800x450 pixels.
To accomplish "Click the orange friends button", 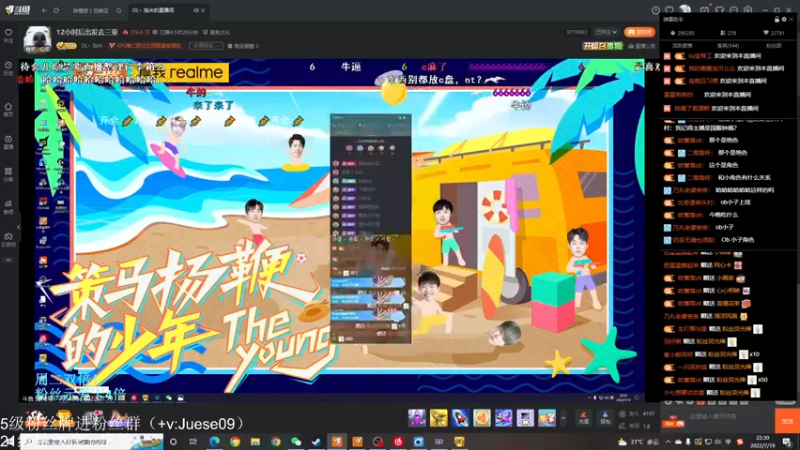I will click(x=639, y=32).
